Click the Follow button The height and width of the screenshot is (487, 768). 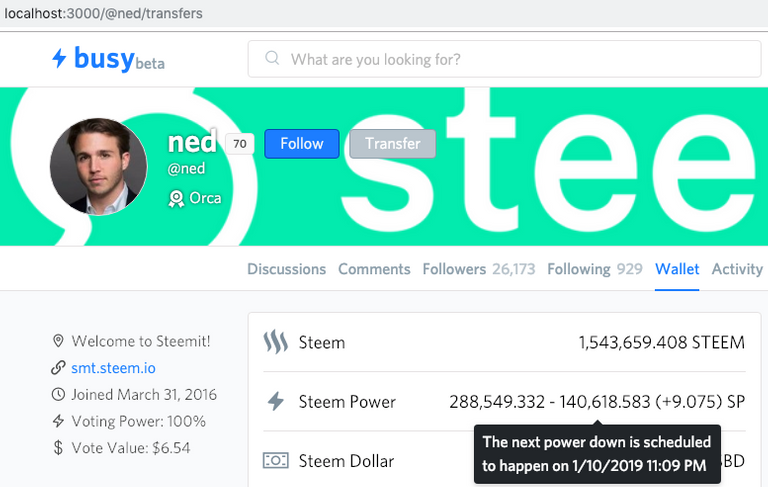[302, 144]
